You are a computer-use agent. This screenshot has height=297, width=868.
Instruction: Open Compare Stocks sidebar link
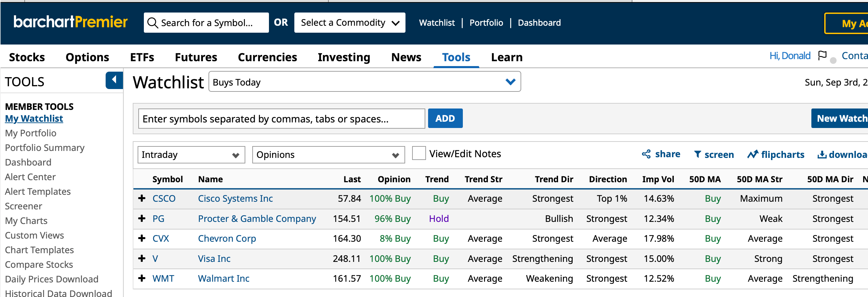point(39,264)
